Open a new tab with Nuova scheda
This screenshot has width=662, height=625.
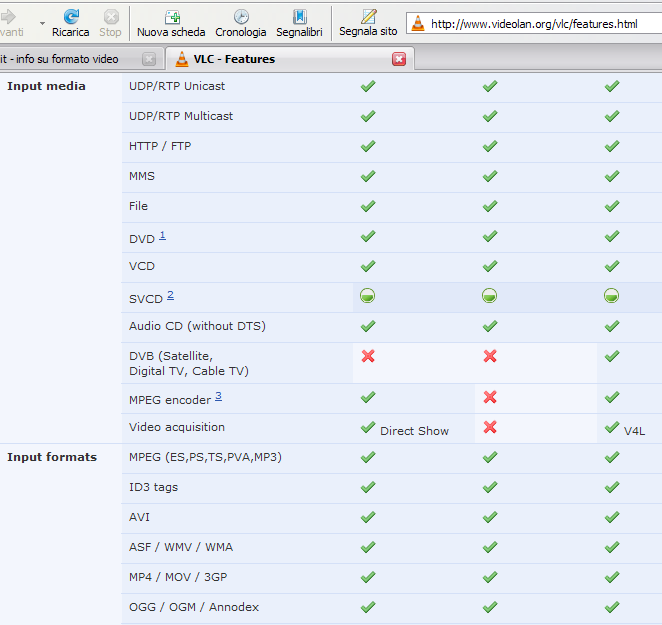click(x=171, y=22)
